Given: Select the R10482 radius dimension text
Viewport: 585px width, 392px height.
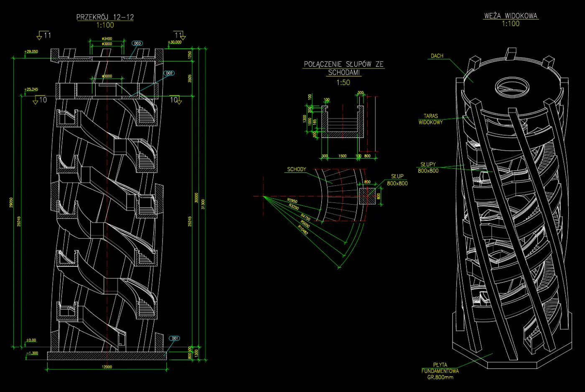Looking at the screenshot, I should 303,230.
